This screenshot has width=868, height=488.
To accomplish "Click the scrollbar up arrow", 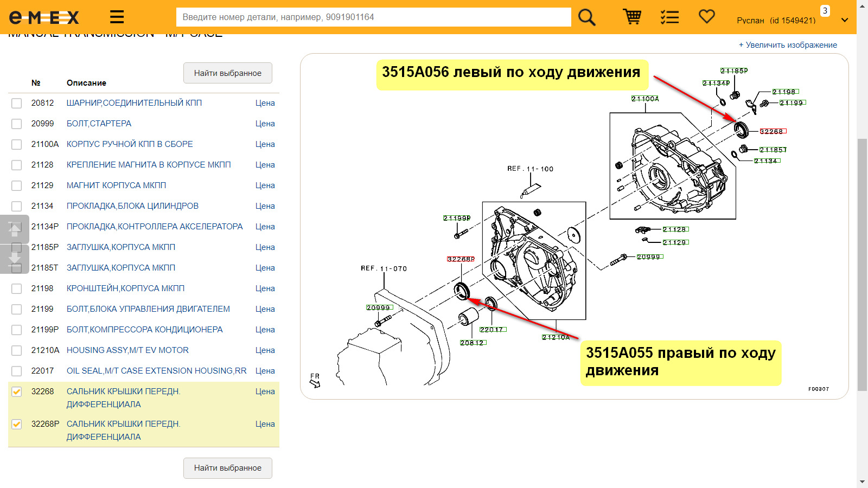I will (x=862, y=5).
